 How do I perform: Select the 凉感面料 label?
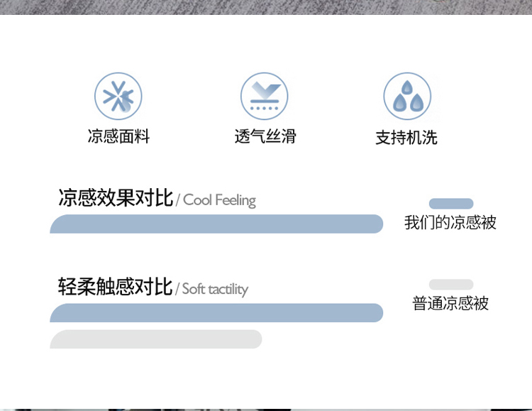click(118, 136)
